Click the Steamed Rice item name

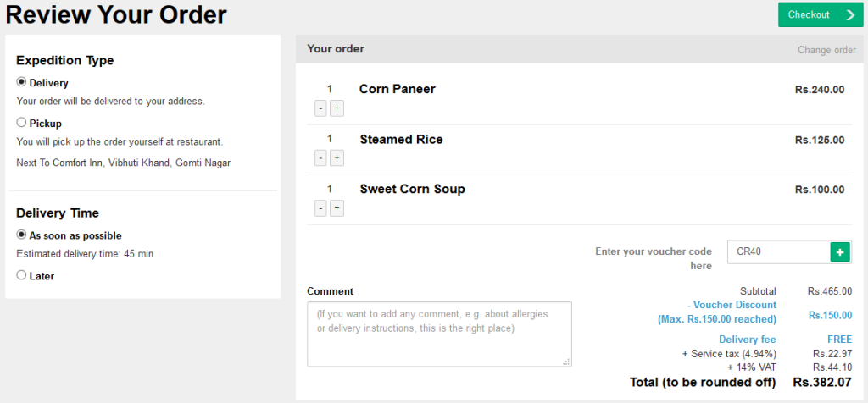pos(401,139)
